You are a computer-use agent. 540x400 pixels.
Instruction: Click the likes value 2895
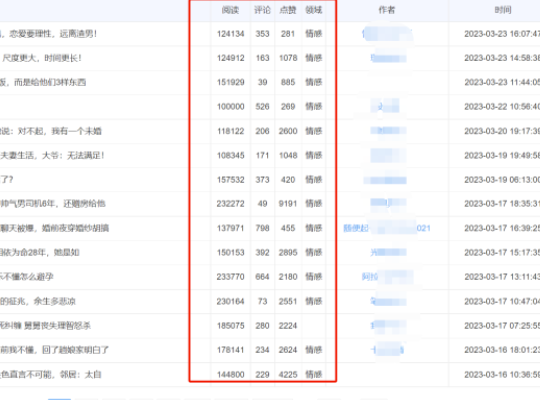pos(288,253)
